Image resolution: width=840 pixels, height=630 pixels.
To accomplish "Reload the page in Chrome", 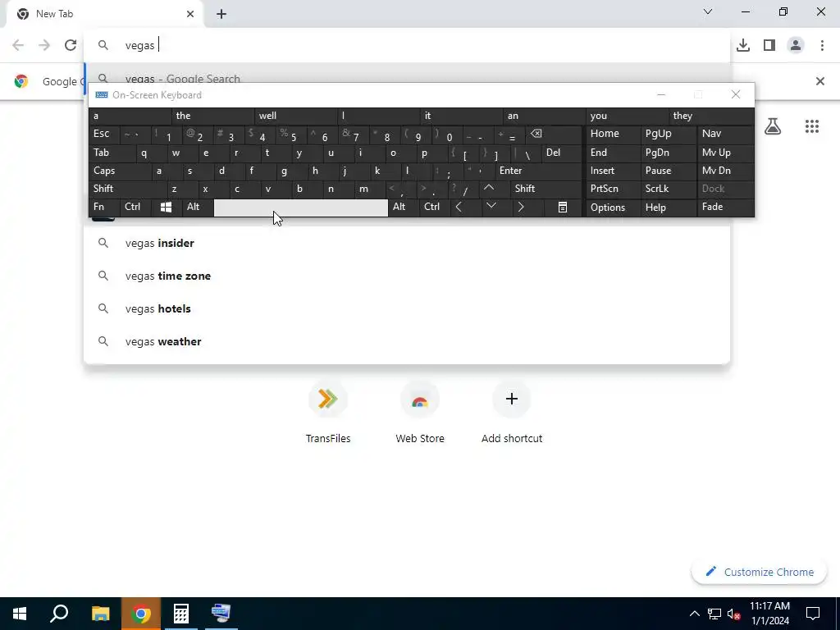I will pyautogui.click(x=71, y=46).
